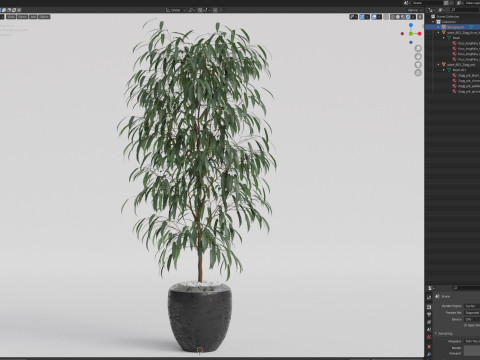Open the viewport Options dropdown
Image resolution: width=480 pixels, height=360 pixels.
click(415, 10)
